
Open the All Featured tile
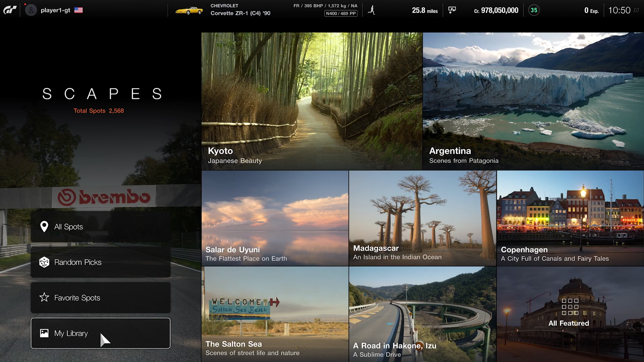(570, 314)
